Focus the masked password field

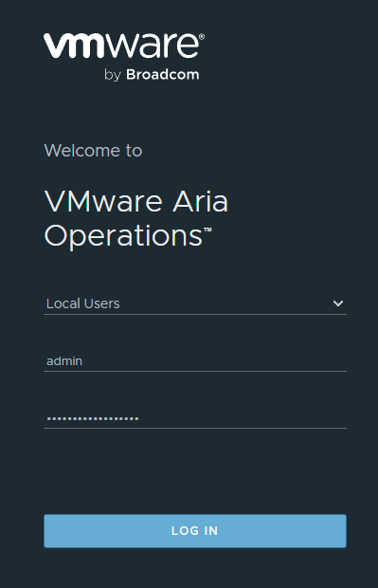pyautogui.click(x=195, y=417)
